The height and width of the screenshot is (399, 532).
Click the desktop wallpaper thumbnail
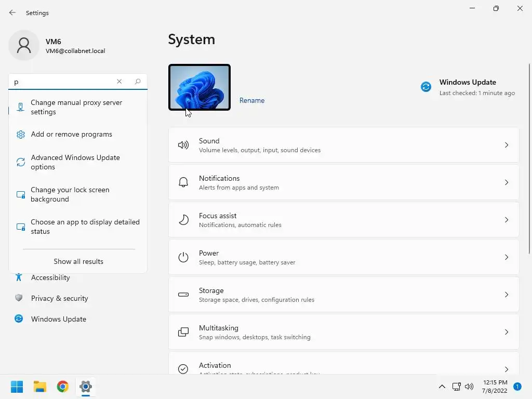(x=199, y=87)
